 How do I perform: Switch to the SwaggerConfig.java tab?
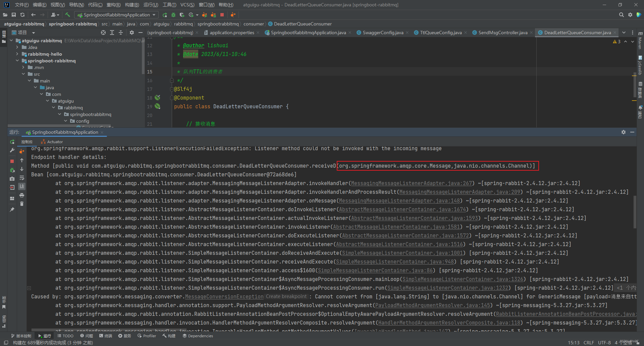pyautogui.click(x=383, y=33)
